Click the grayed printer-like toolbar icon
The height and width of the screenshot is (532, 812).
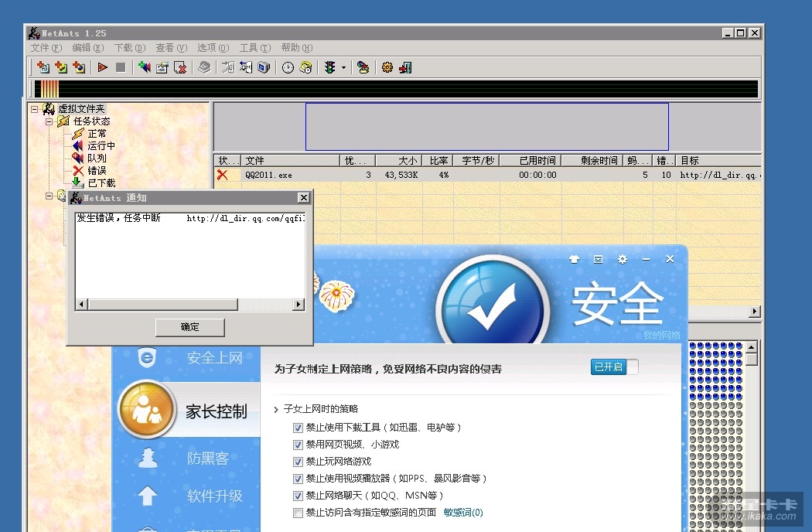click(x=205, y=67)
